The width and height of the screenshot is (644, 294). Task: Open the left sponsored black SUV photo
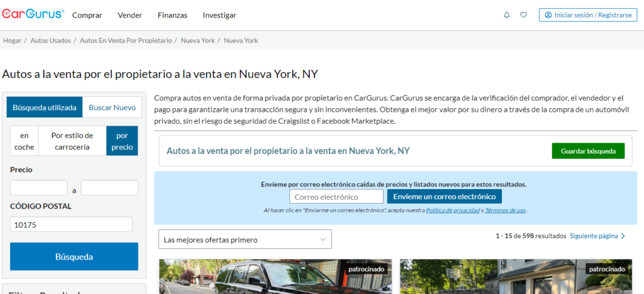pyautogui.click(x=275, y=276)
